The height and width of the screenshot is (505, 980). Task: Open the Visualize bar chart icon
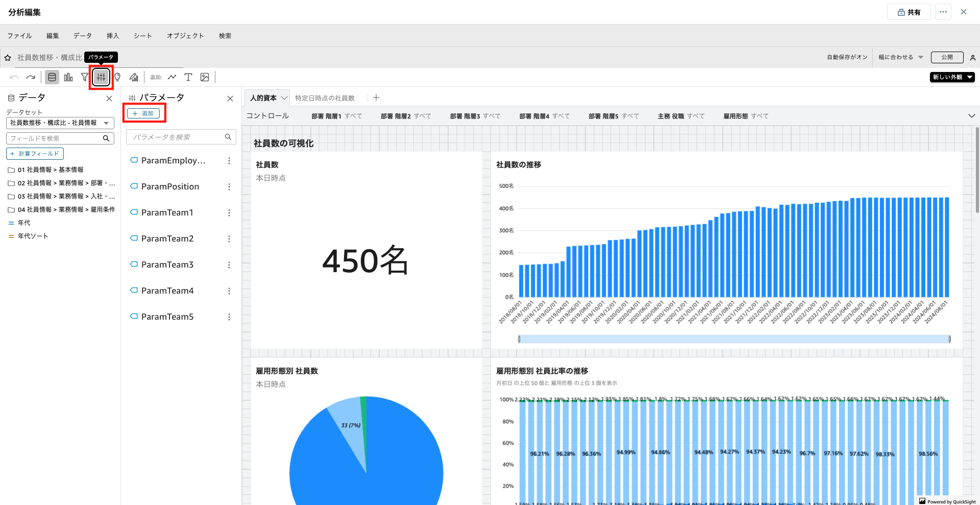(68, 77)
